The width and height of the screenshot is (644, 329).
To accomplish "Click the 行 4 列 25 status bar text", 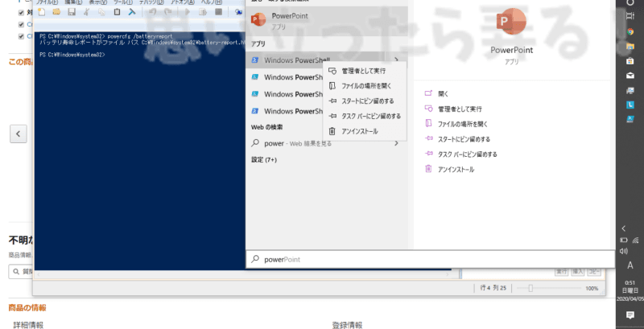I will click(x=493, y=289).
